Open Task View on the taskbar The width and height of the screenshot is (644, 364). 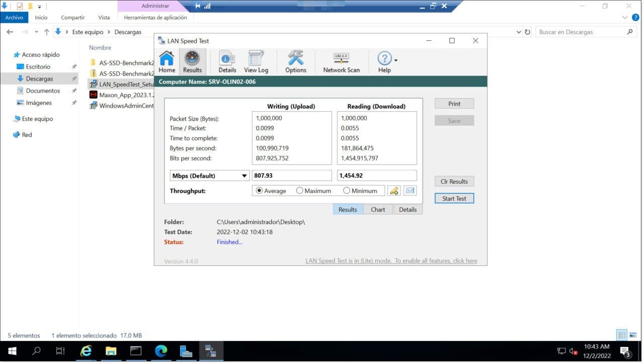60,351
